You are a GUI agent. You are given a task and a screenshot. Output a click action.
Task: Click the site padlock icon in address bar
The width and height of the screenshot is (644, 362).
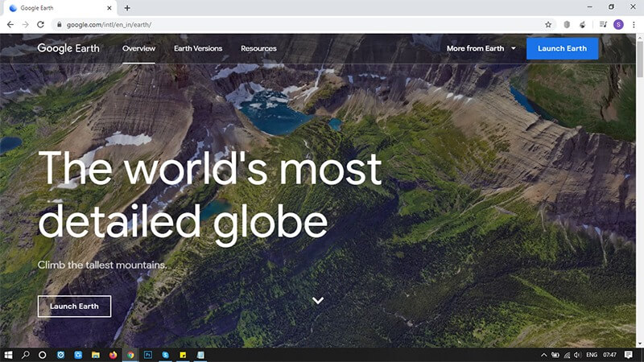point(59,25)
